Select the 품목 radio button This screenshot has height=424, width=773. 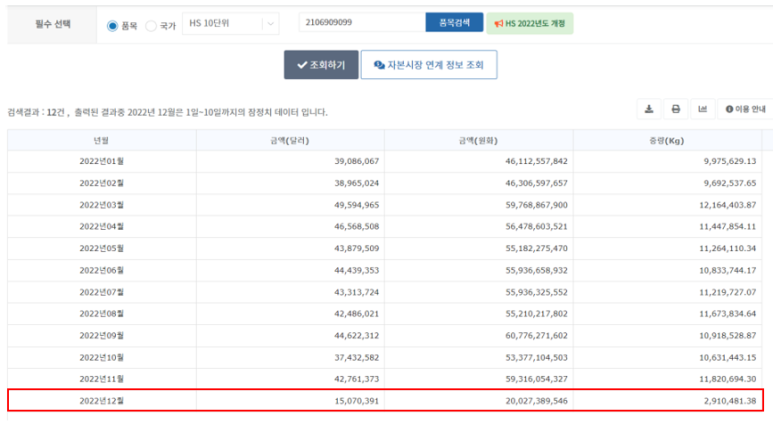point(112,26)
